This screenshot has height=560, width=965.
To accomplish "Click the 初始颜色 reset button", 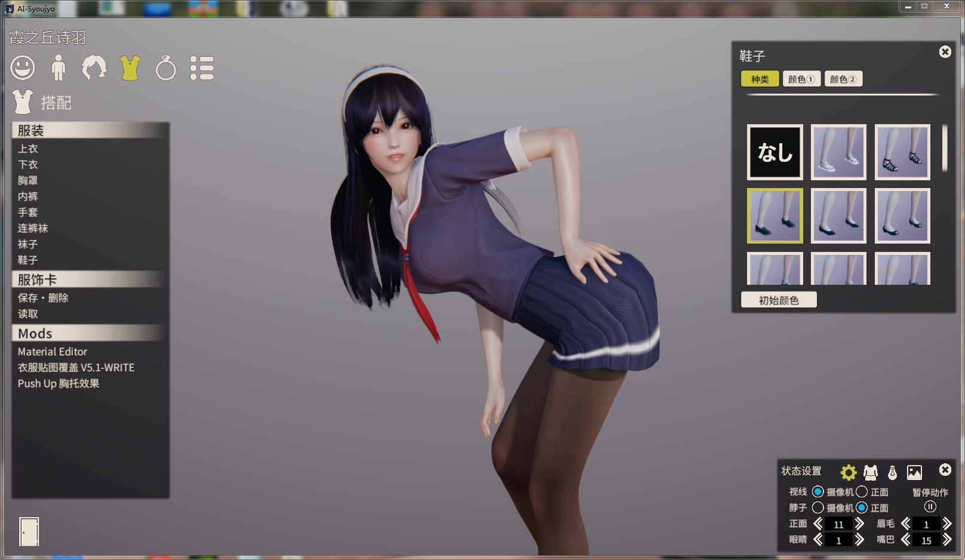I will pyautogui.click(x=779, y=300).
